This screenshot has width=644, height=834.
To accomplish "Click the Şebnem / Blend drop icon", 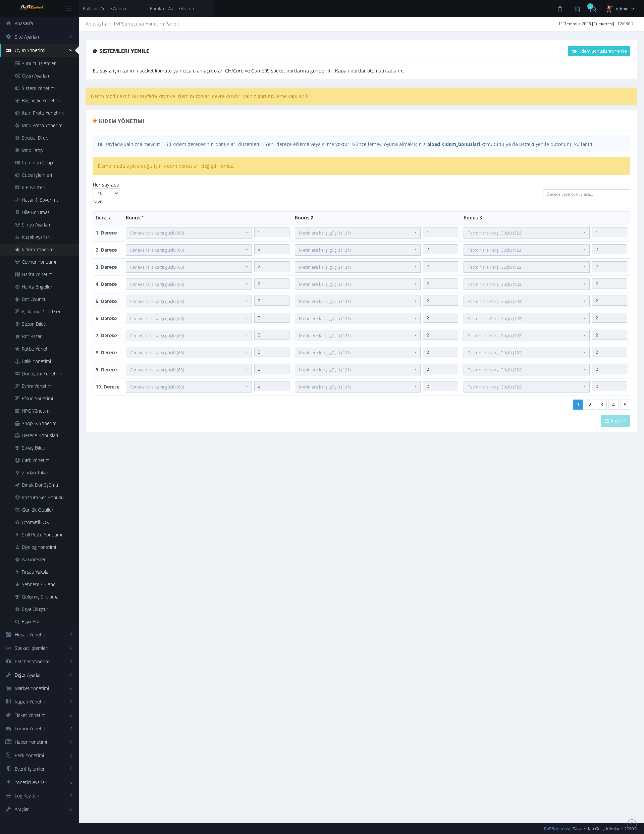I will pyautogui.click(x=17, y=585).
